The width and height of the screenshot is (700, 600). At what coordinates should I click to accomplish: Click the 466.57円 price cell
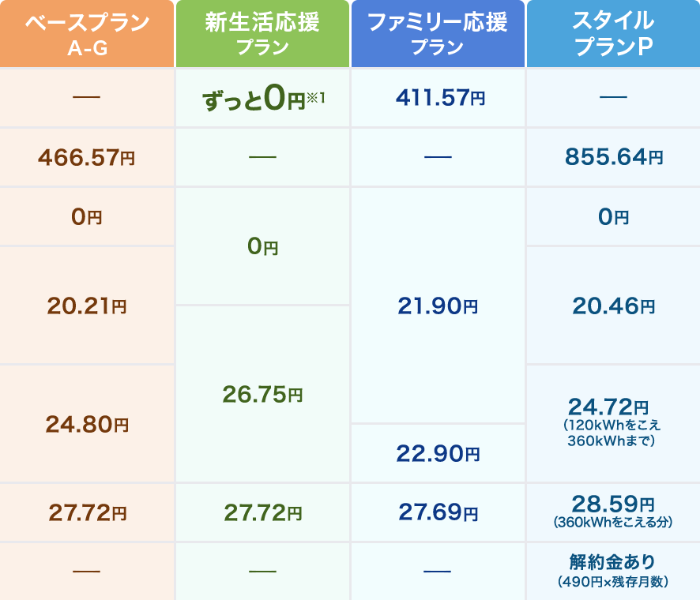(87, 157)
